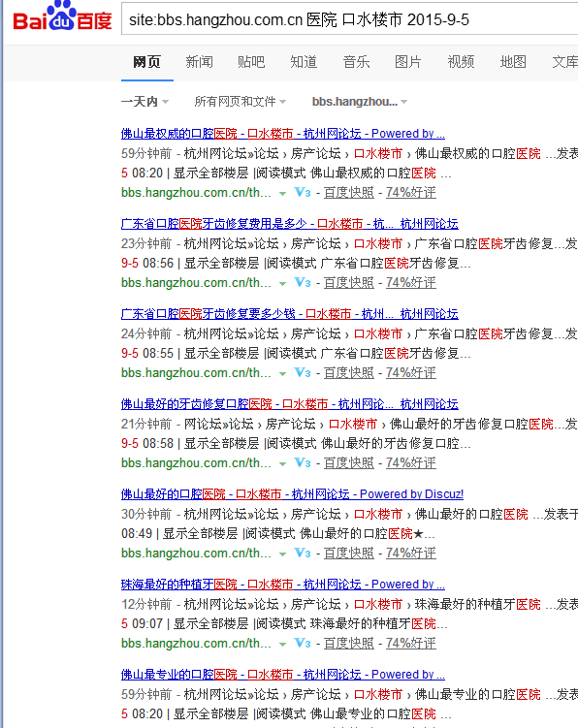The height and width of the screenshot is (728, 578).
Task: Select the 网页 tab
Action: click(x=146, y=62)
